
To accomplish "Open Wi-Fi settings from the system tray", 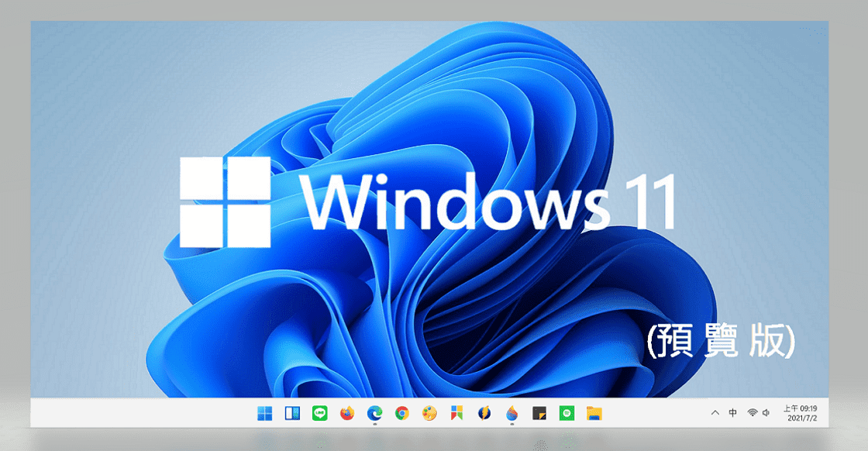I will (x=753, y=413).
